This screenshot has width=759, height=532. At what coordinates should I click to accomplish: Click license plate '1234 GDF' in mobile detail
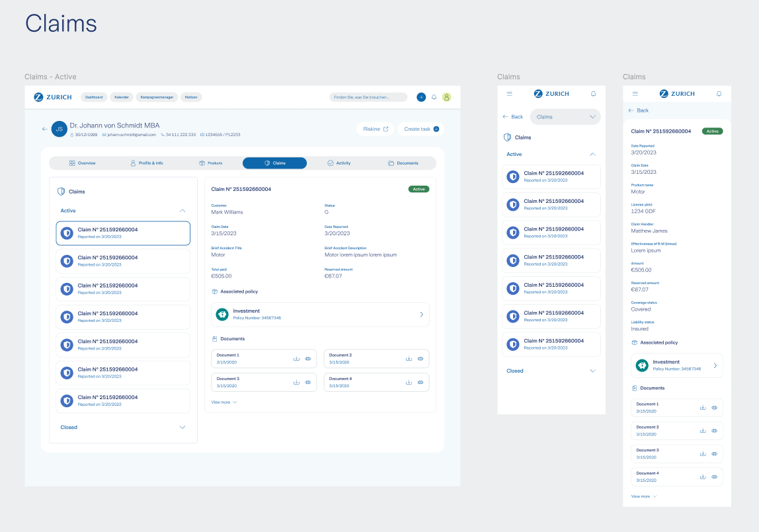tap(643, 211)
